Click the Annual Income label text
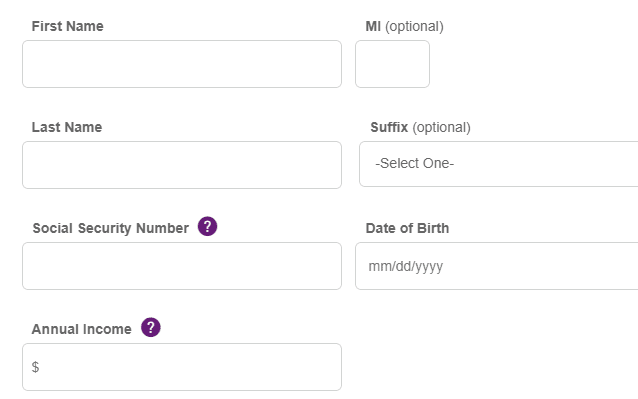The image size is (638, 399). 82,329
